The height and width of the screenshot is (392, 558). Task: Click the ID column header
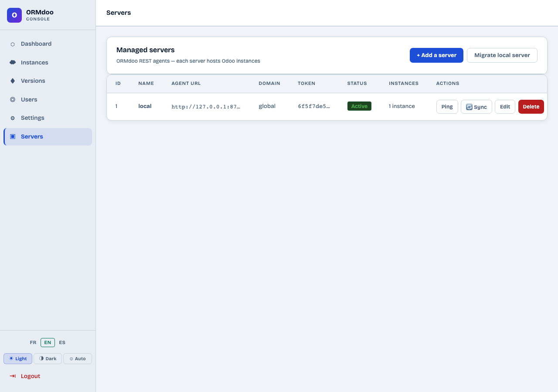(118, 83)
